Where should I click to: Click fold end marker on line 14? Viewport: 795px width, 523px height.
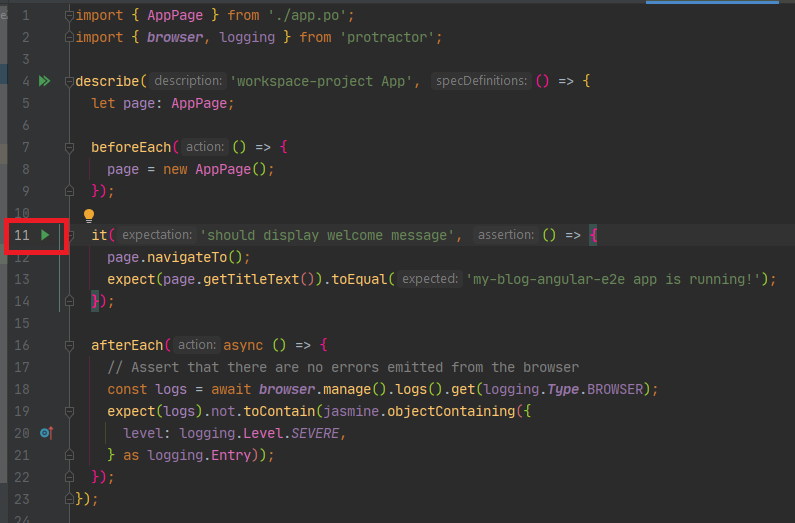point(69,301)
